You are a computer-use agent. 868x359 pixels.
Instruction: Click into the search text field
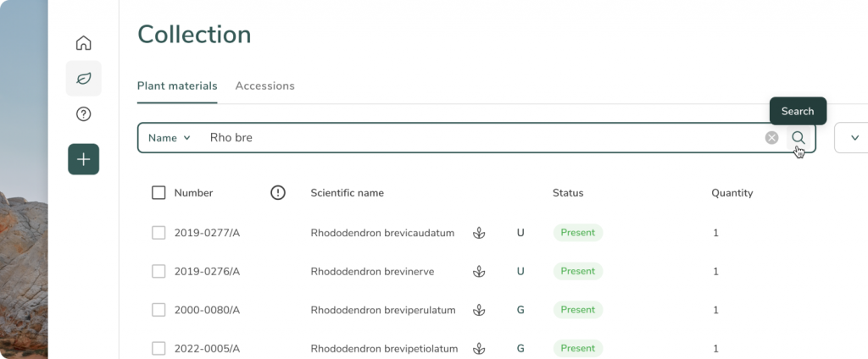click(475, 138)
